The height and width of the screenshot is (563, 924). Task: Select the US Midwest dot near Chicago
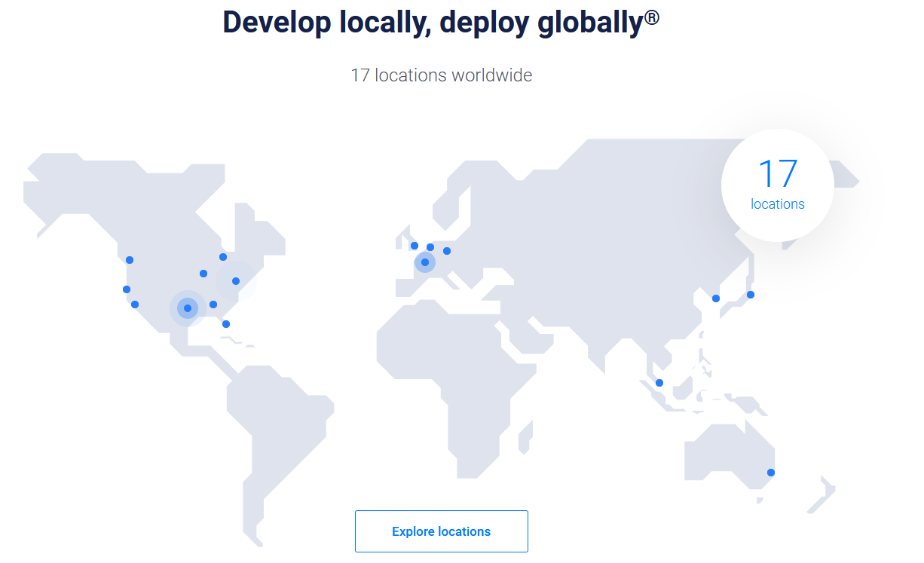pyautogui.click(x=203, y=274)
